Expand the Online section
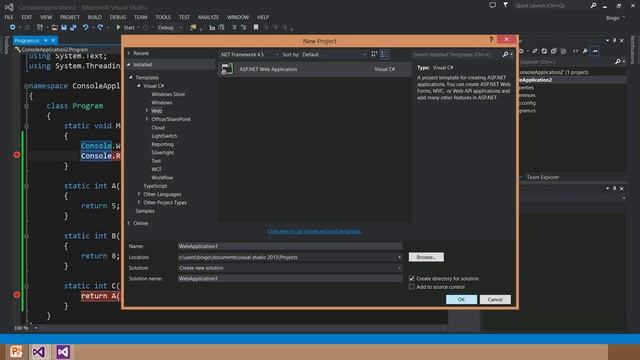Screen dimensions: 640x360 tap(129, 223)
